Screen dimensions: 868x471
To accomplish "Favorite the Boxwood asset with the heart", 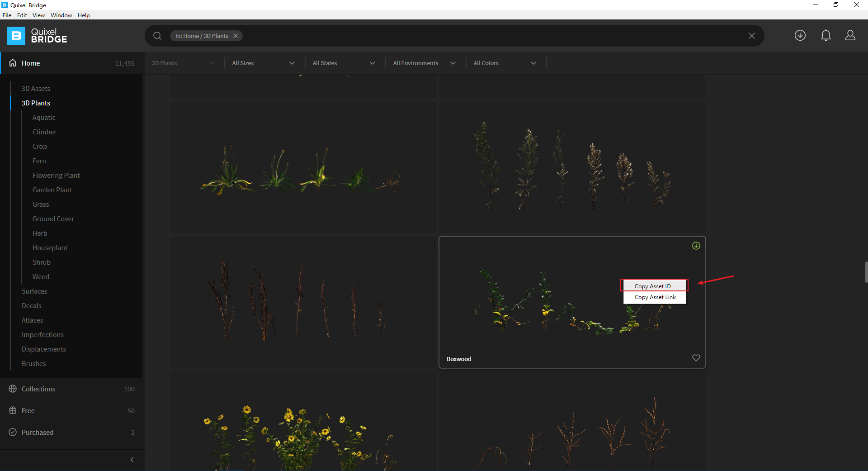I will coord(696,358).
